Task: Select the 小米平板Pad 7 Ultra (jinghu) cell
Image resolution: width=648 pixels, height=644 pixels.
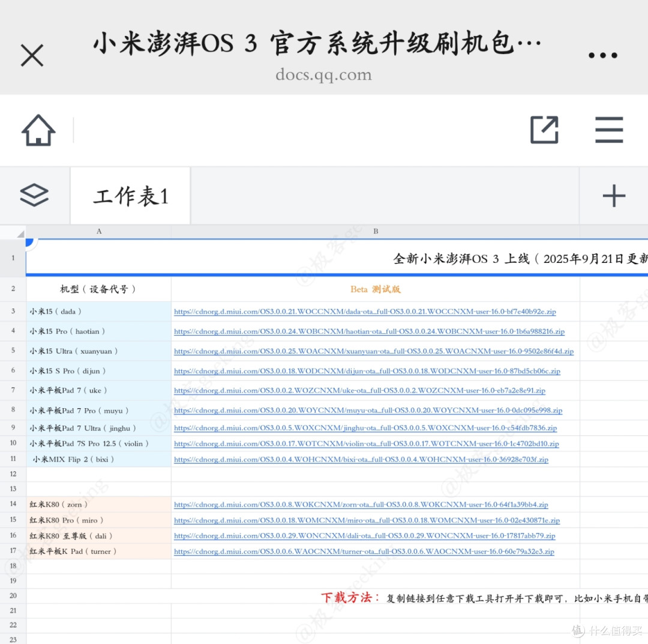Action: tap(98, 428)
